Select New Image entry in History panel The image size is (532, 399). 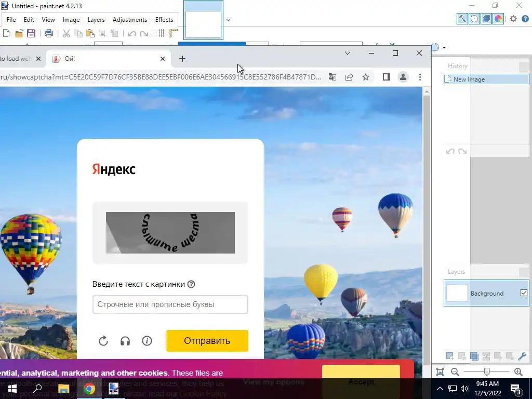pyautogui.click(x=486, y=79)
